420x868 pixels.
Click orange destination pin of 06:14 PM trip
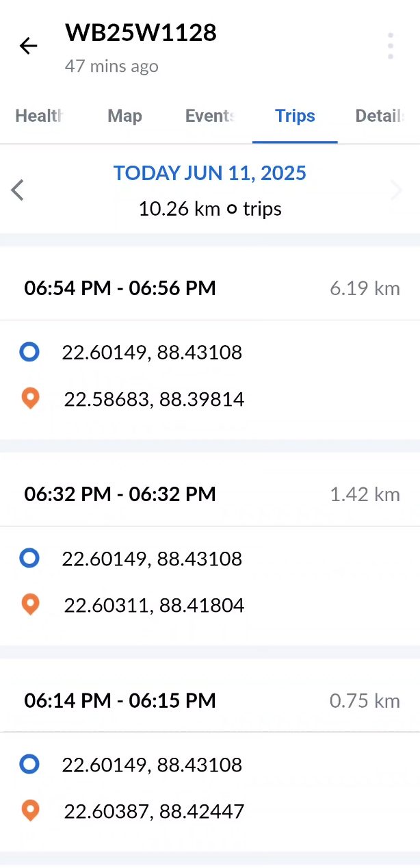(x=30, y=810)
